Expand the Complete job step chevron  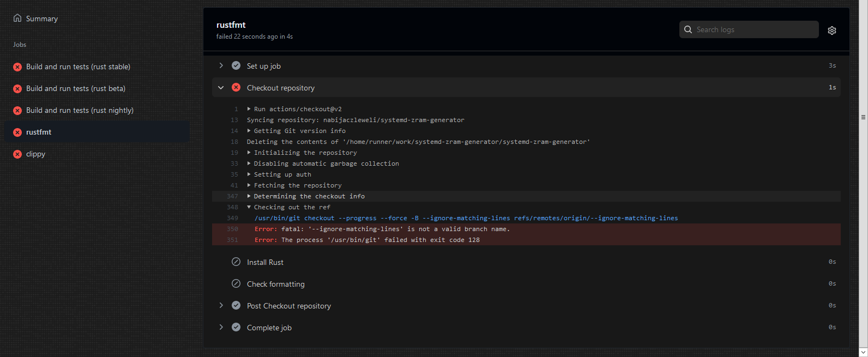coord(221,327)
